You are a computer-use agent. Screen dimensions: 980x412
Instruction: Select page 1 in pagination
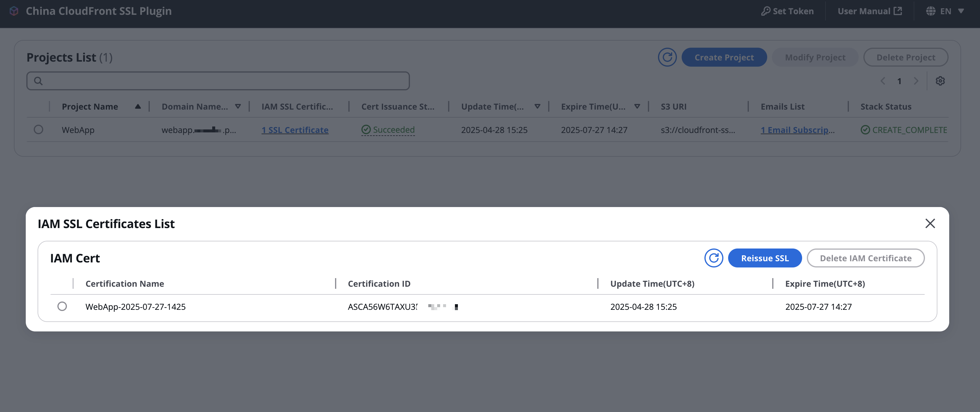pyautogui.click(x=899, y=81)
